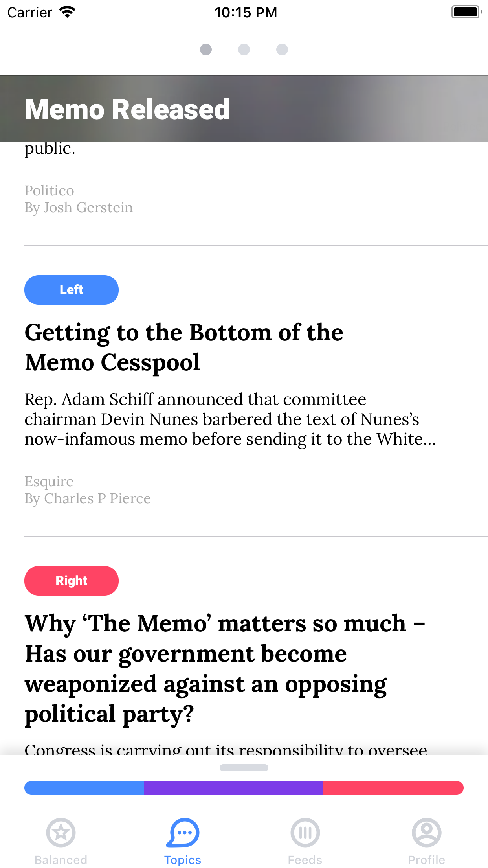The width and height of the screenshot is (488, 868).
Task: Open the Feeds icon
Action: pyautogui.click(x=305, y=832)
